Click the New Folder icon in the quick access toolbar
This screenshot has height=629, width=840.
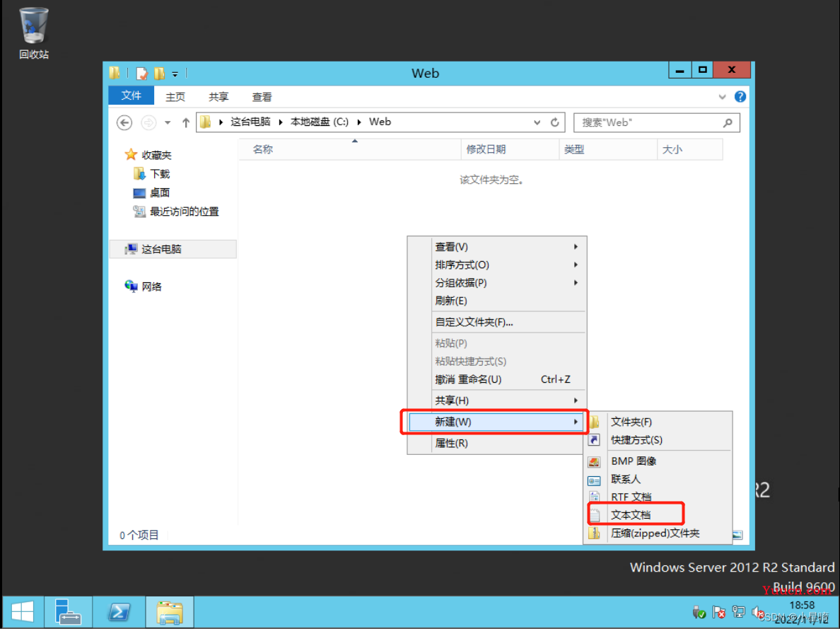pos(159,74)
